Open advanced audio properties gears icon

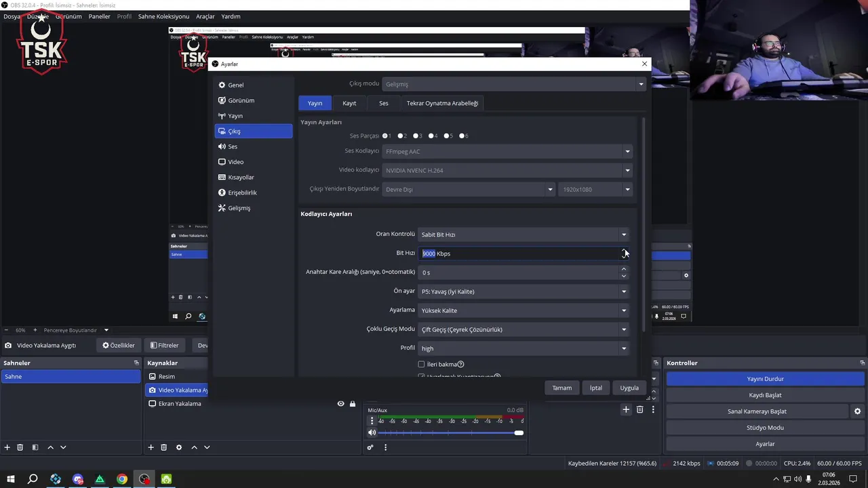click(370, 447)
